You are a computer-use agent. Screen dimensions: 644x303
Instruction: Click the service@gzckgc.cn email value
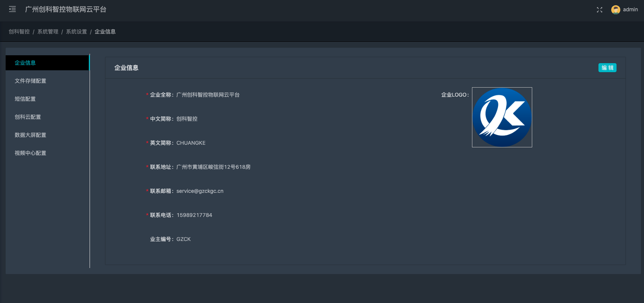[x=200, y=191]
